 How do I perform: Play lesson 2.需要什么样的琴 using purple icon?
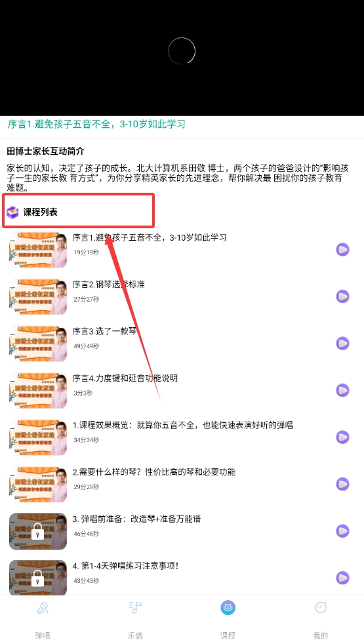343,484
